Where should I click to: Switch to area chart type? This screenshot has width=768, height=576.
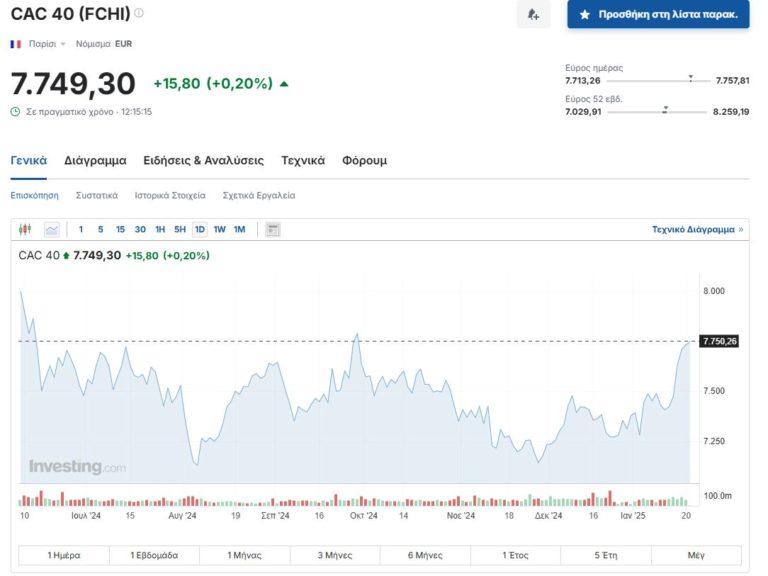52,230
